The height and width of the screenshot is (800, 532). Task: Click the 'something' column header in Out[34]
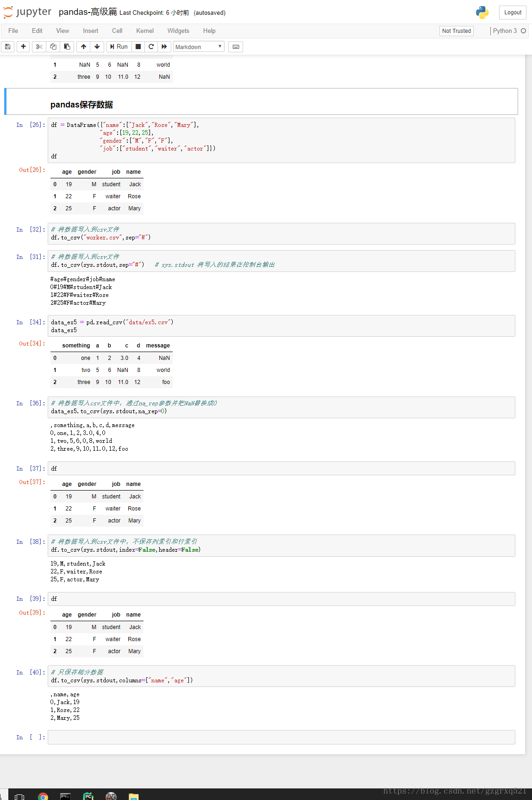(x=76, y=346)
